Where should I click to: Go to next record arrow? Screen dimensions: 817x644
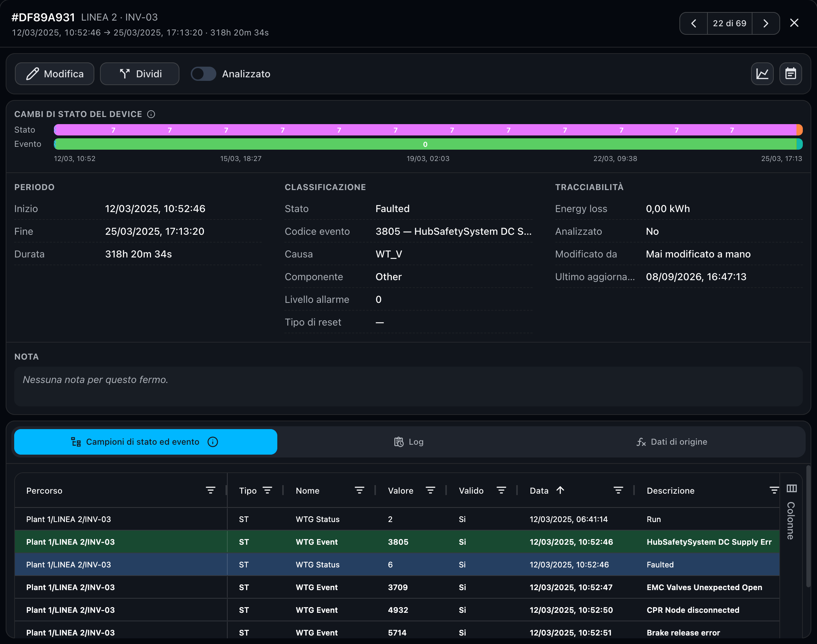[766, 23]
